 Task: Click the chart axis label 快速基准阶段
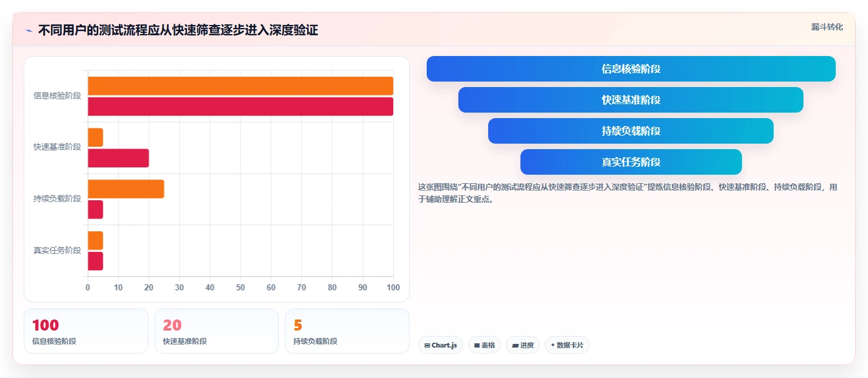pyautogui.click(x=57, y=147)
